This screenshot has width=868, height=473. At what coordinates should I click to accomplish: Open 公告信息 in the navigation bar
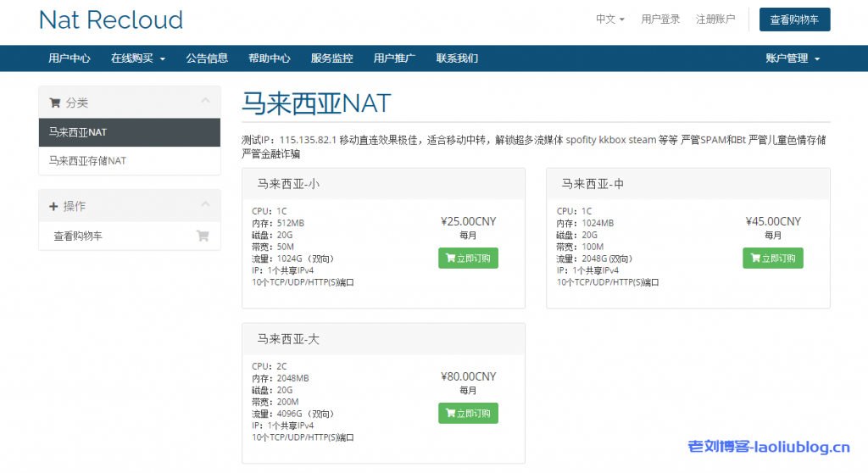207,58
